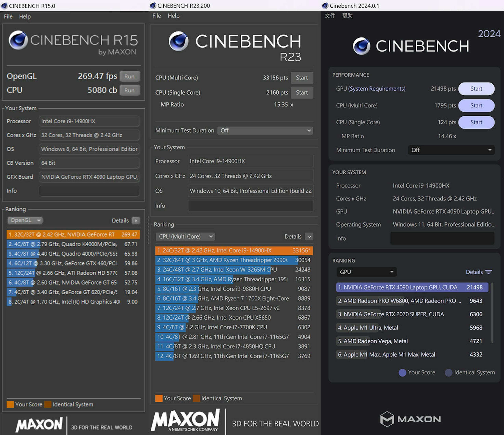Expand Details chevron in R23 Ranking
This screenshot has height=435, width=504.
[x=309, y=236]
